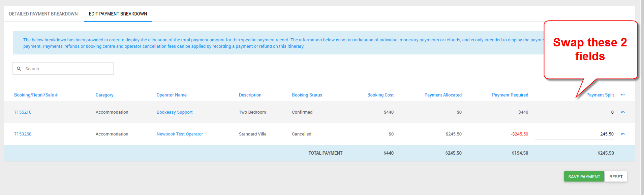Sort by Booking/Retail/Sale # column
644x195 pixels.
pyautogui.click(x=36, y=95)
